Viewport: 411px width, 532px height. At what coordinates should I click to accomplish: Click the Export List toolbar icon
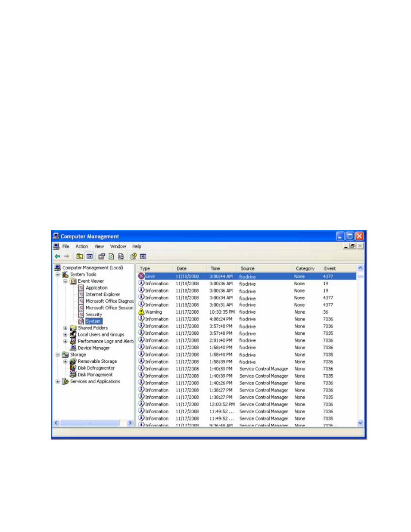coord(121,256)
